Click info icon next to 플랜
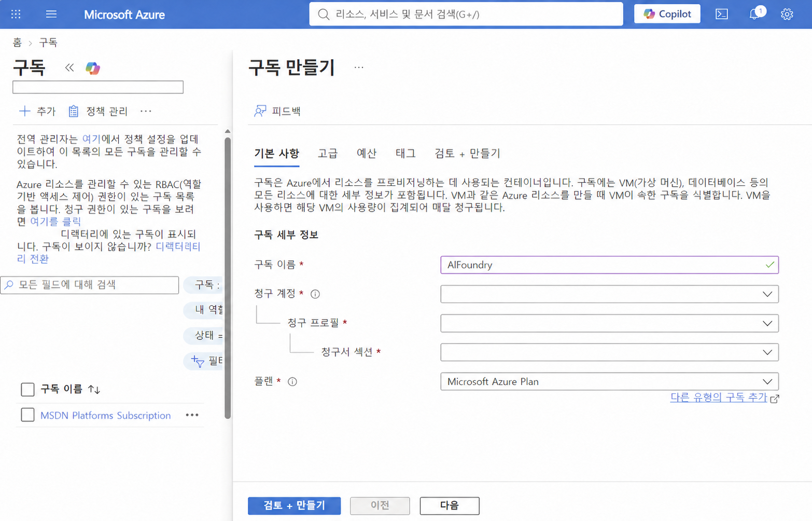The height and width of the screenshot is (521, 812). 292,382
